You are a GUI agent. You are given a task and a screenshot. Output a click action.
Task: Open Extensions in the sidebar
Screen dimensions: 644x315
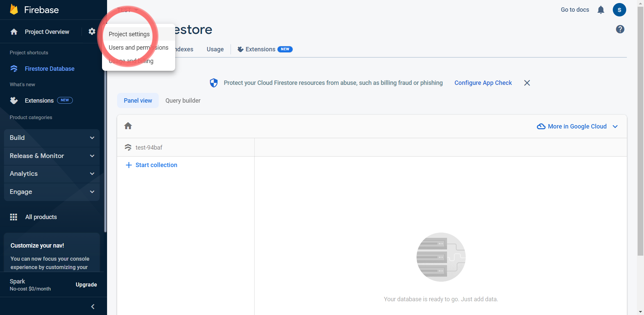pyautogui.click(x=39, y=101)
